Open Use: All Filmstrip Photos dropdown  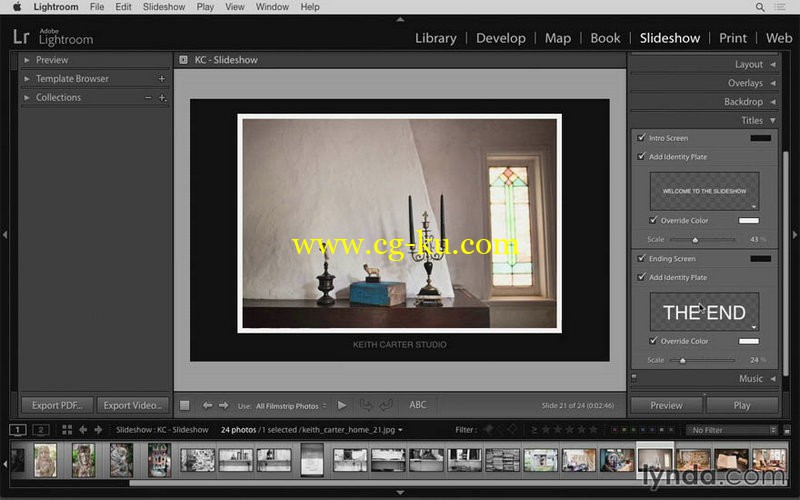[x=291, y=406]
